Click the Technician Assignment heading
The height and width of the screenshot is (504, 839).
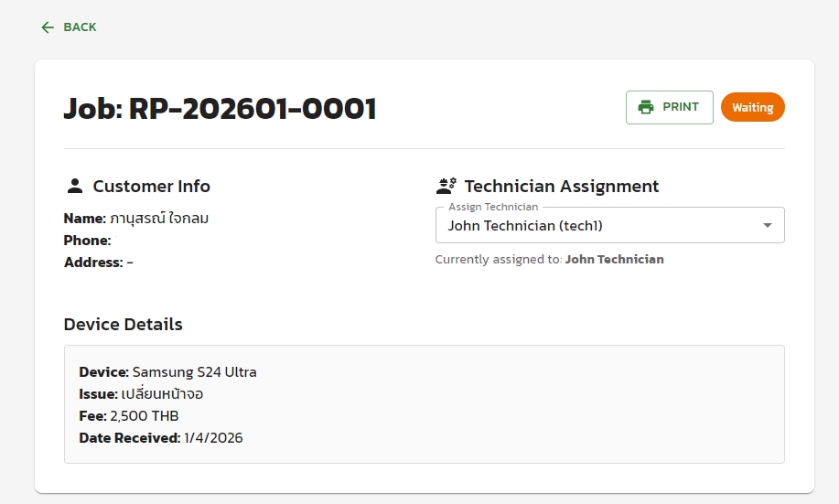click(x=561, y=187)
